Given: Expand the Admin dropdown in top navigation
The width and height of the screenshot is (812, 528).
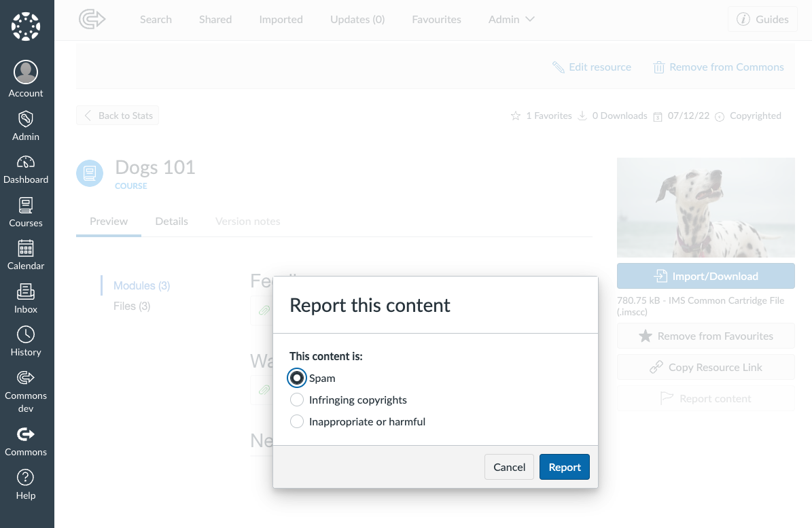Looking at the screenshot, I should [x=511, y=19].
